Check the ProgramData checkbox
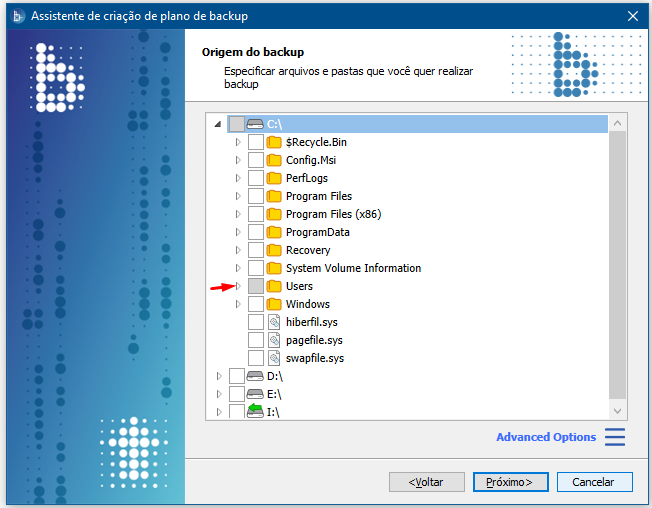652x508 pixels. pos(256,232)
